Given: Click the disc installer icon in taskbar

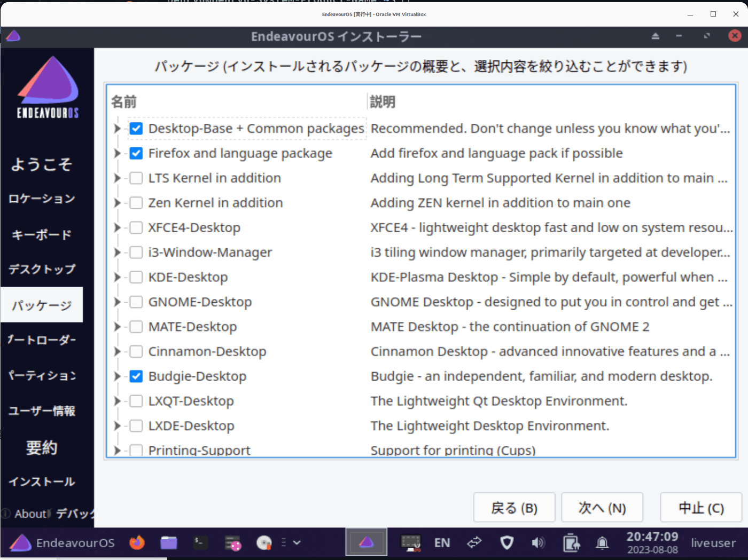Looking at the screenshot, I should click(x=264, y=543).
